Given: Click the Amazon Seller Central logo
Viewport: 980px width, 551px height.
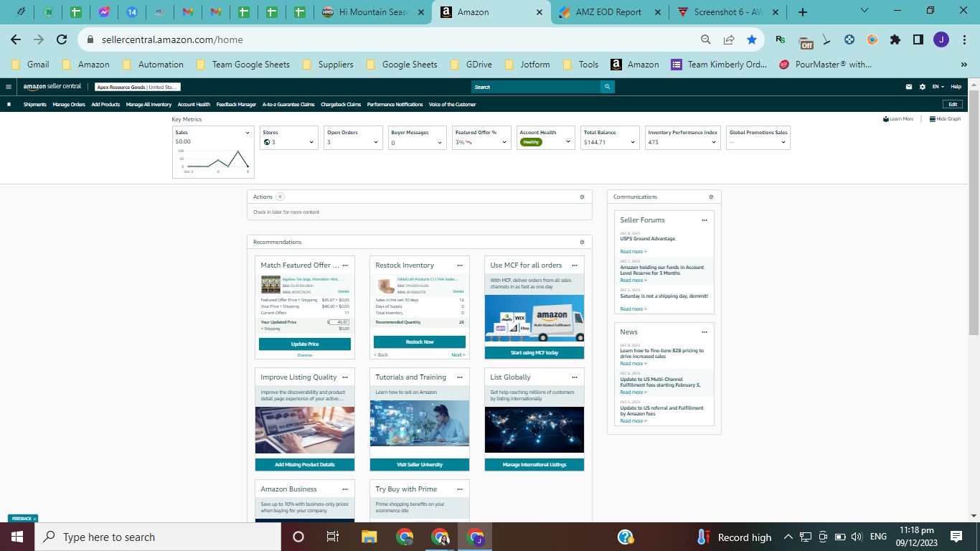Looking at the screenshot, I should tap(52, 87).
